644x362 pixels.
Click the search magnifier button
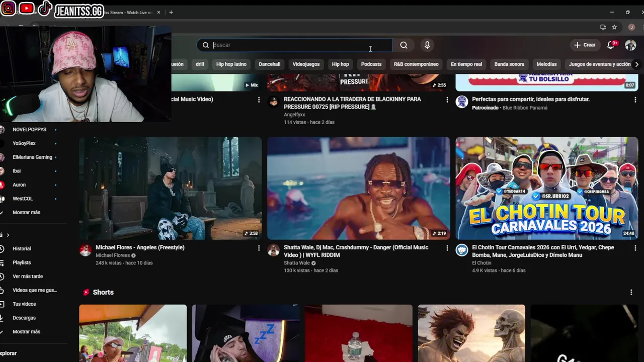404,45
